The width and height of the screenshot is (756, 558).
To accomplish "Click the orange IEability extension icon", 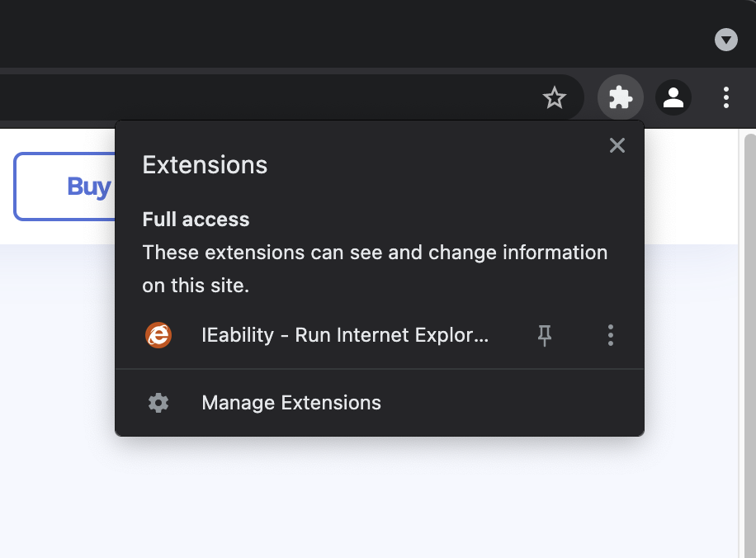I will 158,335.
